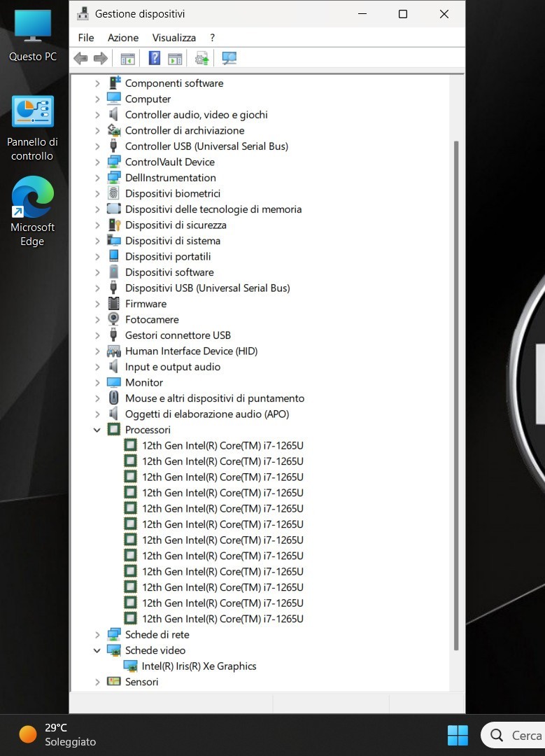
Task: Click the Monitor category icon
Action: tap(114, 382)
